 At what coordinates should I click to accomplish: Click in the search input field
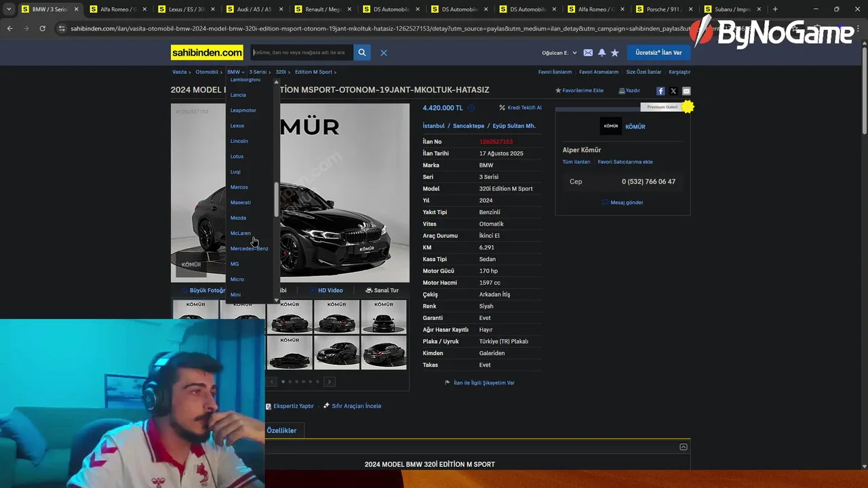(x=302, y=52)
